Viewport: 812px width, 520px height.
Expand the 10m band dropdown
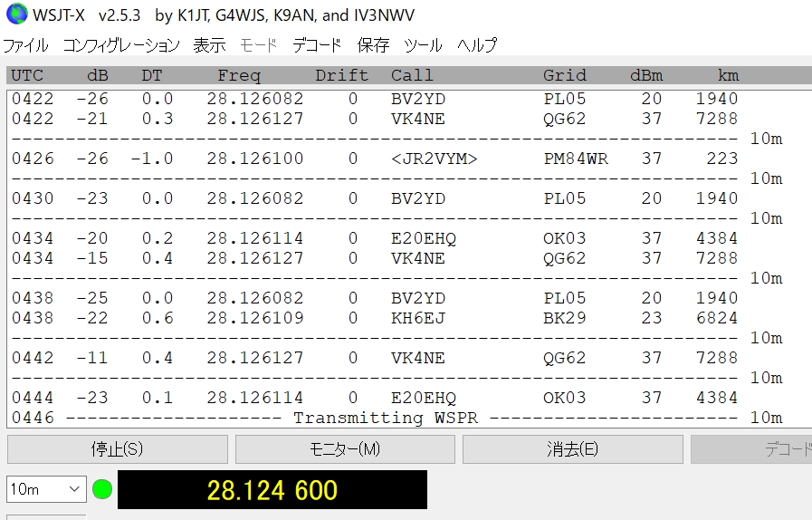tap(46, 489)
